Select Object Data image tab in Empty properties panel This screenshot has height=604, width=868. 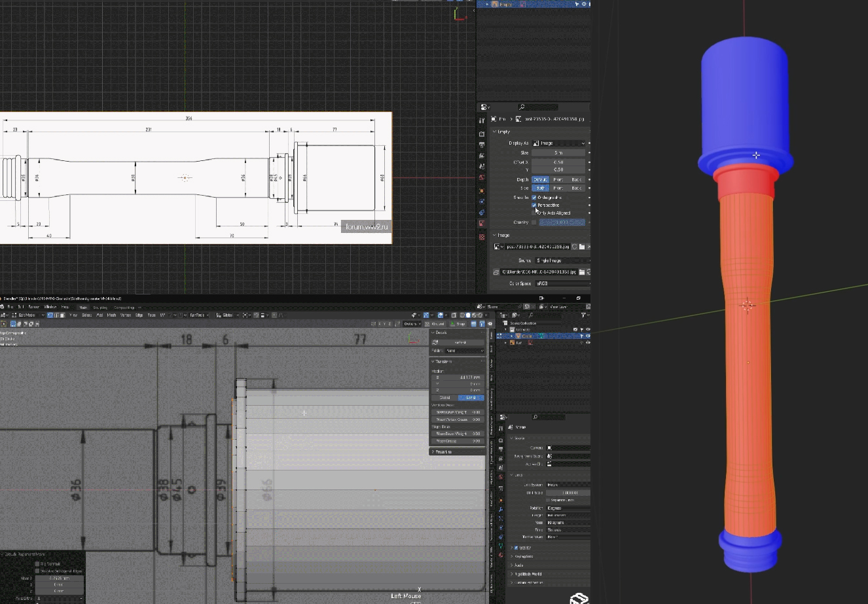point(482,224)
